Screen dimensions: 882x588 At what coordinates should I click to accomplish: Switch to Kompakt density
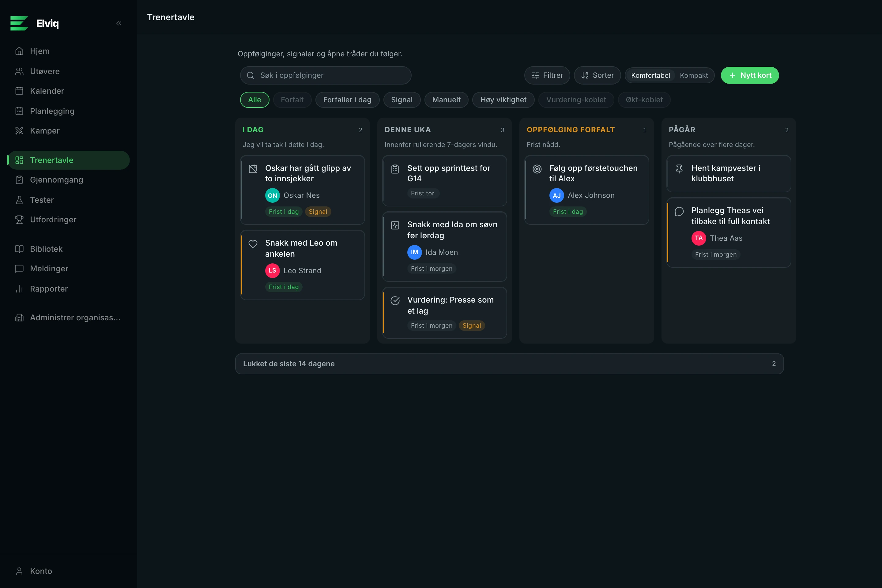[694, 75]
